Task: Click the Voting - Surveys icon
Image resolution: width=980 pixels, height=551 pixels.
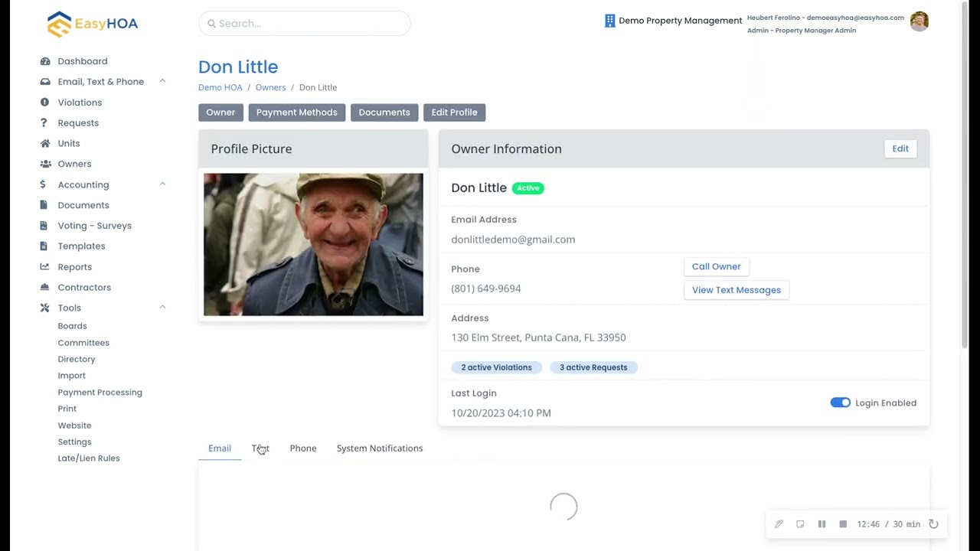Action: [x=45, y=226]
